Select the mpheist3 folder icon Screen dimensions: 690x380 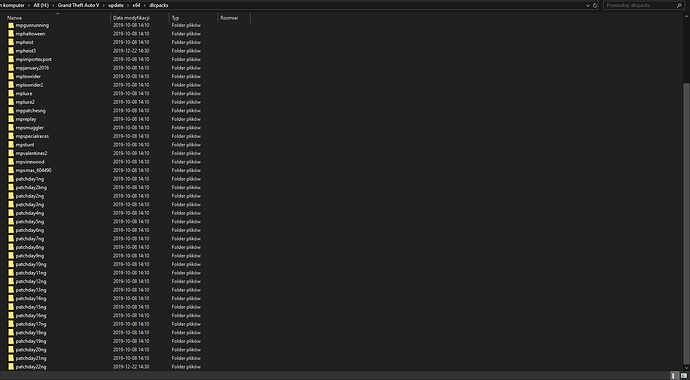(11, 51)
